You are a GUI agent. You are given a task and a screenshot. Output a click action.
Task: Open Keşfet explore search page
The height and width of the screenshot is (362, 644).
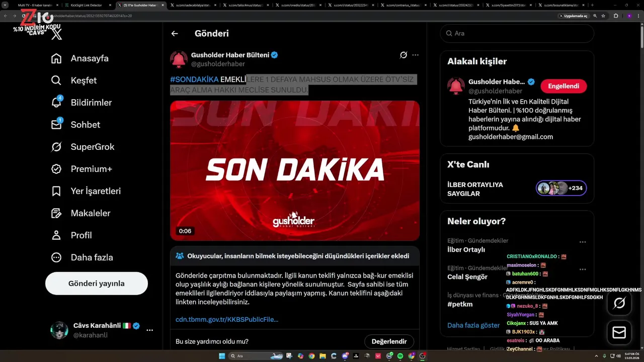pos(74,80)
